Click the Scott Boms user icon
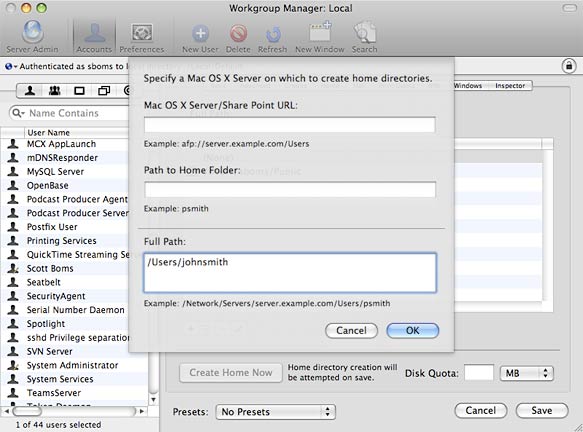The image size is (583, 432). tap(13, 268)
